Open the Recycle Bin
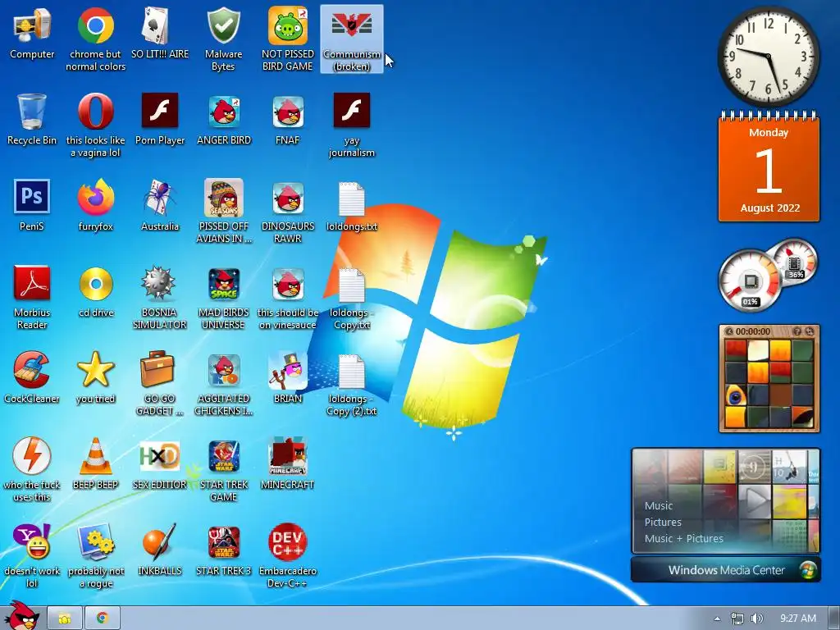The image size is (840, 630). coord(32,120)
